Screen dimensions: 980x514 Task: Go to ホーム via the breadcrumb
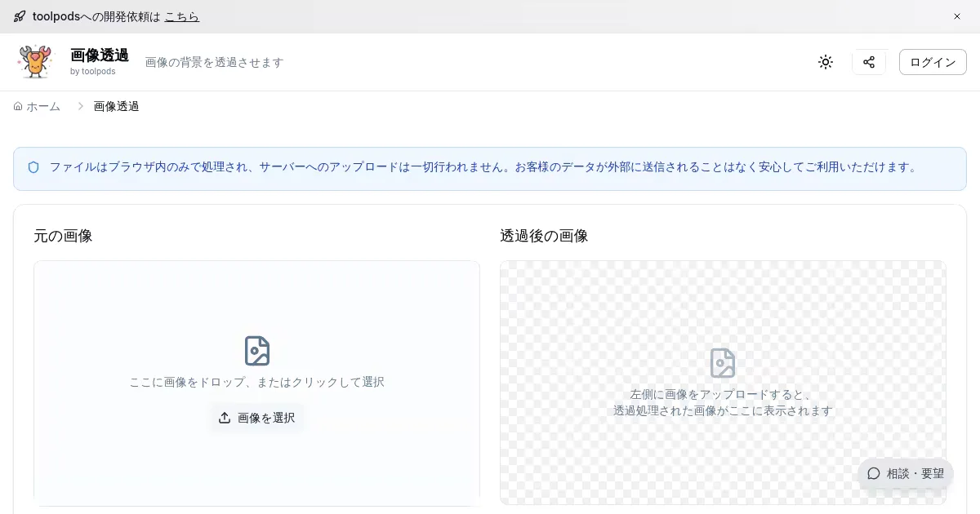pyautogui.click(x=38, y=106)
